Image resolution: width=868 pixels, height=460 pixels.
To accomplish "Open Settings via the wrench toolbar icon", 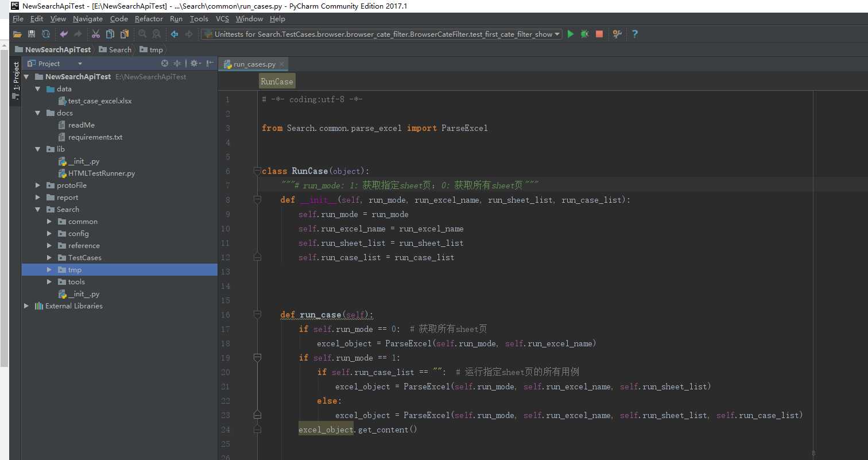I will [x=617, y=34].
